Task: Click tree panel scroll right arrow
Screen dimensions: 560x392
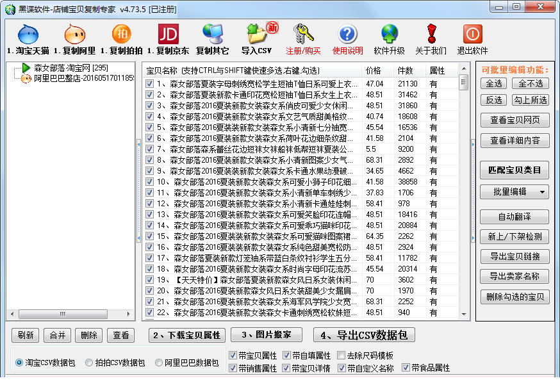Action: click(128, 314)
